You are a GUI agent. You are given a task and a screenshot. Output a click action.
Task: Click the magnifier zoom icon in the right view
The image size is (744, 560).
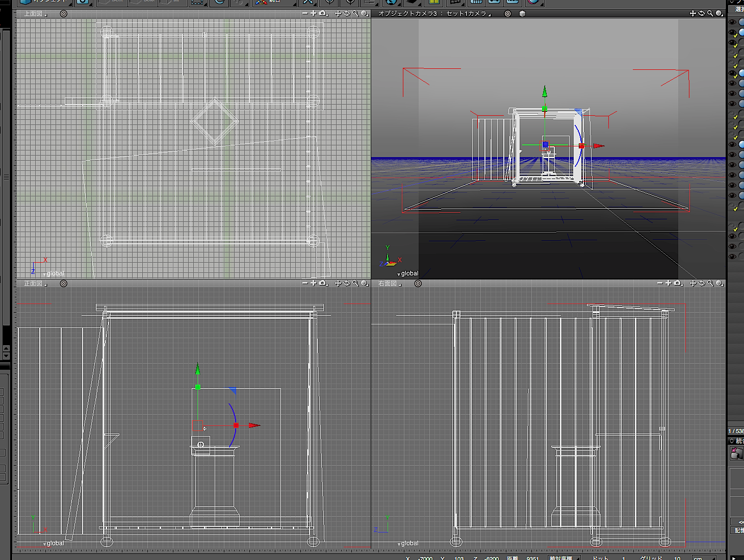[710, 283]
